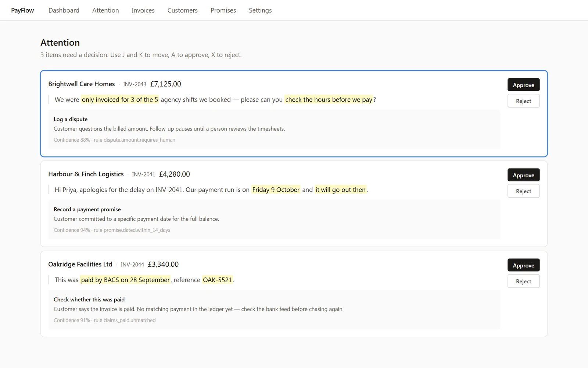588x368 pixels.
Task: Click the '3 items need a decision' subtitle
Action: (141, 55)
